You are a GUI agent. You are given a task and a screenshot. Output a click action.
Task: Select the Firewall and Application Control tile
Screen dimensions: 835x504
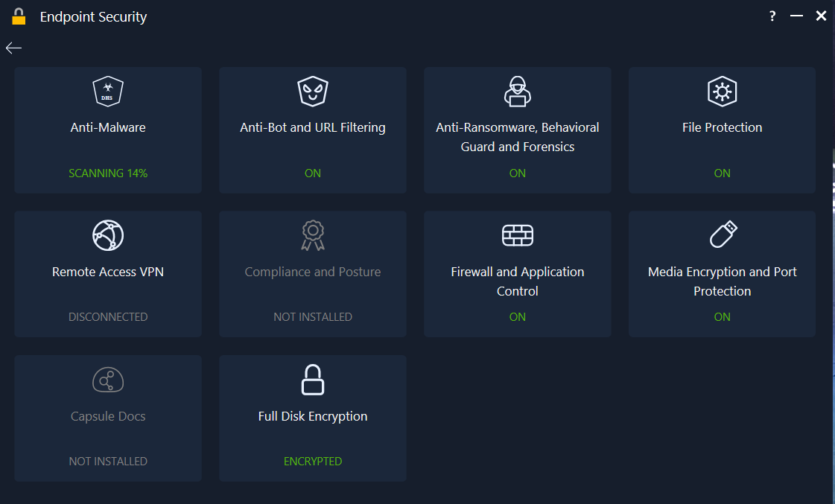[x=517, y=273]
